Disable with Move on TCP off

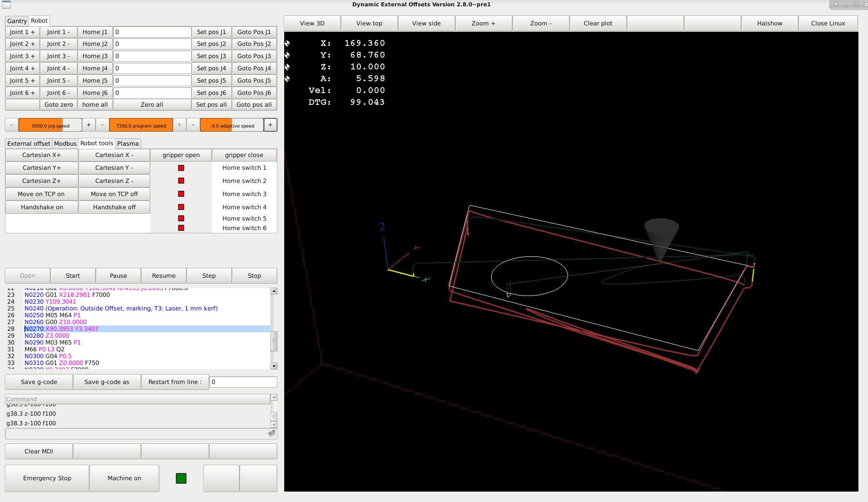tap(114, 194)
